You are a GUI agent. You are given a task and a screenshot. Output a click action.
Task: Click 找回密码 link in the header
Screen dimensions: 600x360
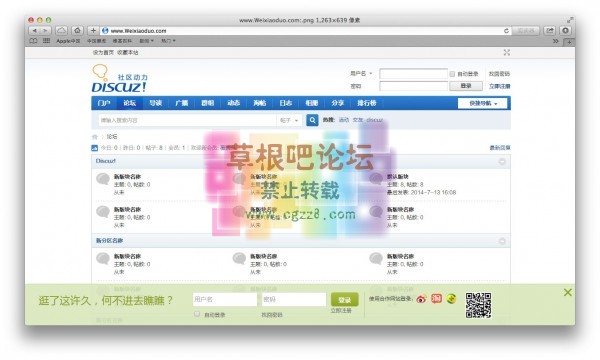tap(499, 74)
